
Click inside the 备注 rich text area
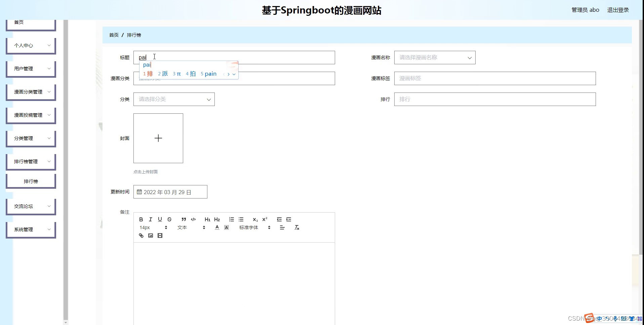click(x=234, y=284)
